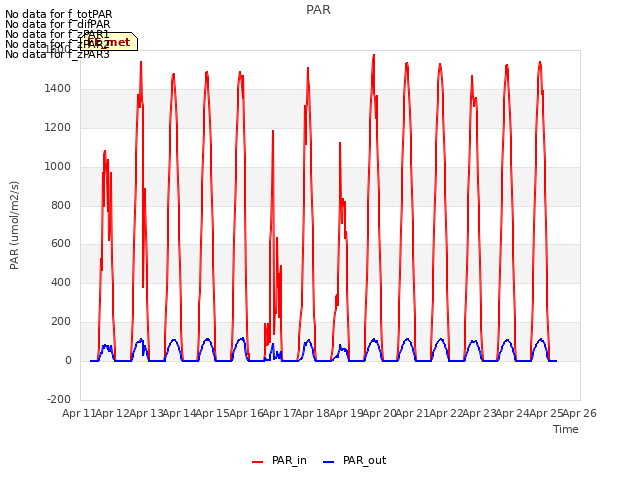Image resolution: width=640 pixels, height=480 pixels.
Task: Click the y-axis label PAR (umol/m2/s)
Action: pyautogui.click(x=14, y=225)
